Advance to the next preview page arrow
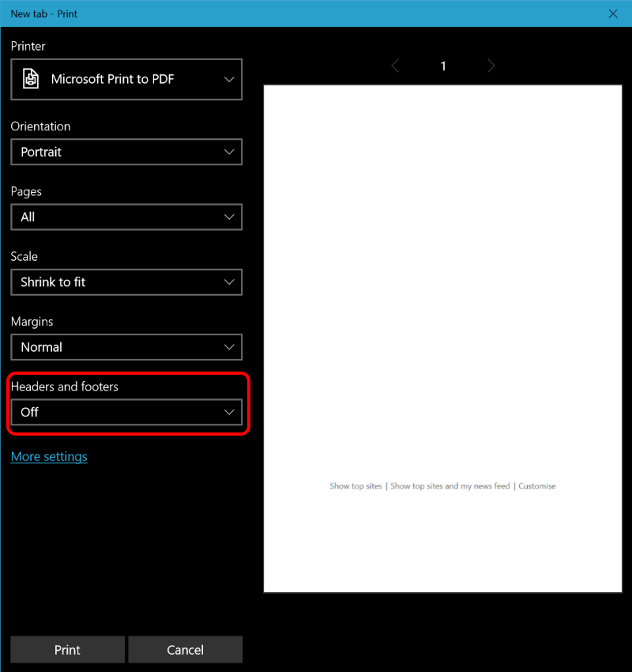Image resolution: width=632 pixels, height=672 pixels. tap(491, 66)
